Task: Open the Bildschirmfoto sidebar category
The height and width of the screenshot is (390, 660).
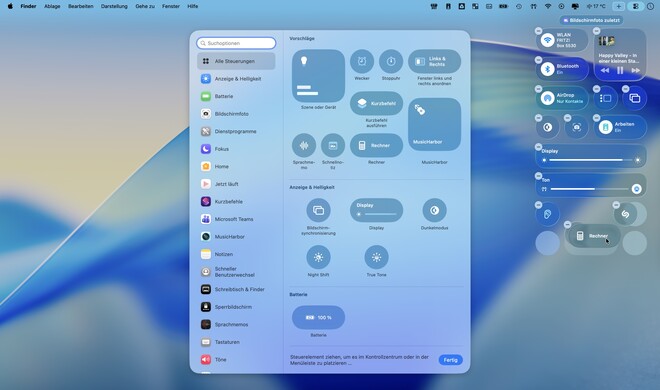Action: click(236, 114)
